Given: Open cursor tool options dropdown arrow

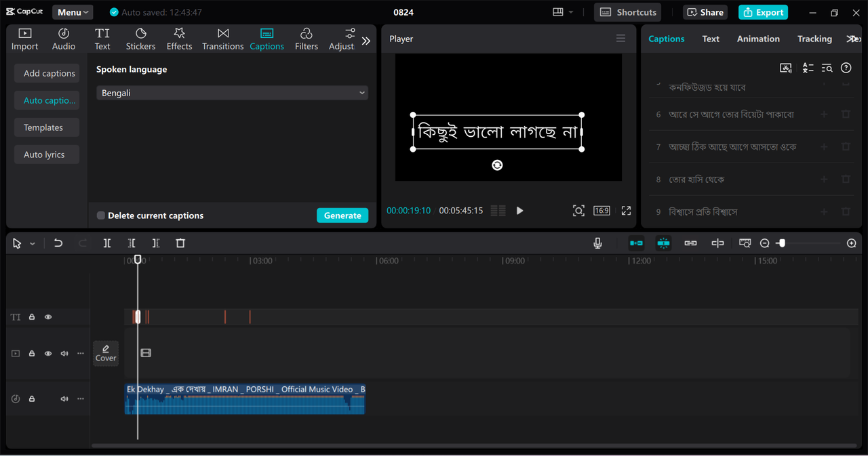Looking at the screenshot, I should tap(32, 243).
